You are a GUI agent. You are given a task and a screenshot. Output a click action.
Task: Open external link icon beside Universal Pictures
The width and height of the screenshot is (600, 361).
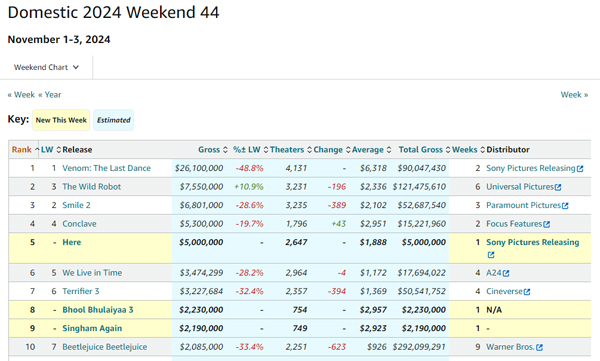click(558, 187)
